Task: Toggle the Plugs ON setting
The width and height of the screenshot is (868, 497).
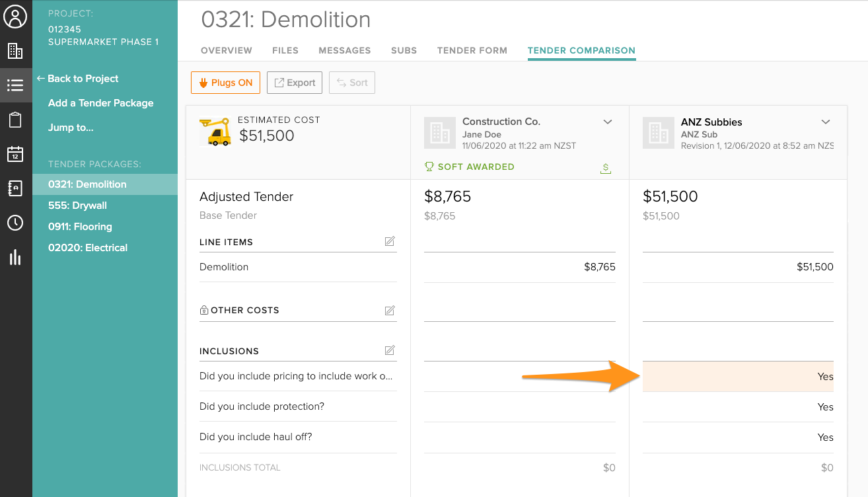Action: tap(225, 83)
